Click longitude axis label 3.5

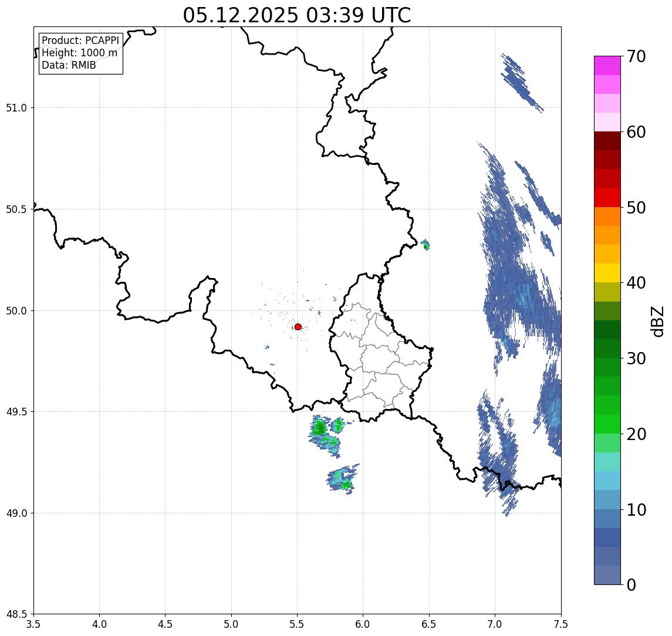(x=33, y=624)
